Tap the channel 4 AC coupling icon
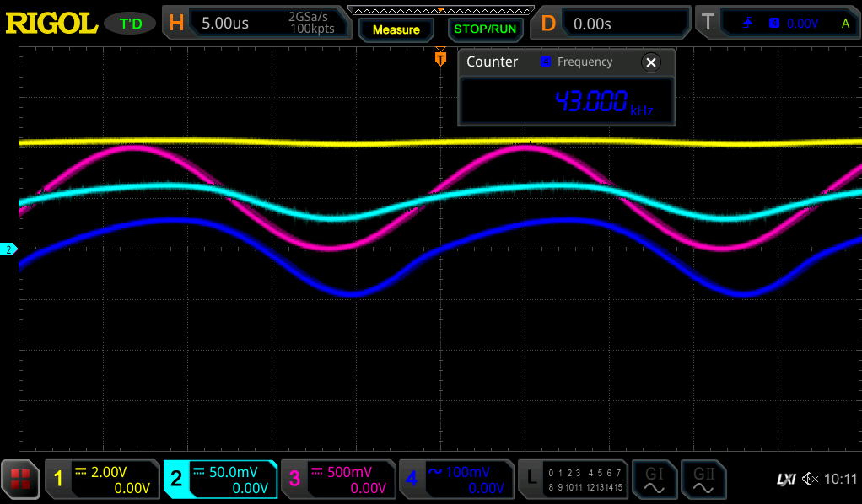The height and width of the screenshot is (504, 862). coord(435,472)
